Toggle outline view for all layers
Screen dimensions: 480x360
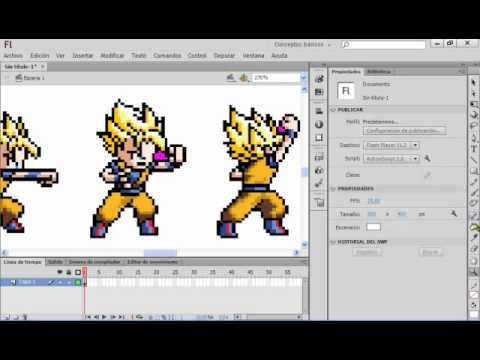(x=78, y=272)
